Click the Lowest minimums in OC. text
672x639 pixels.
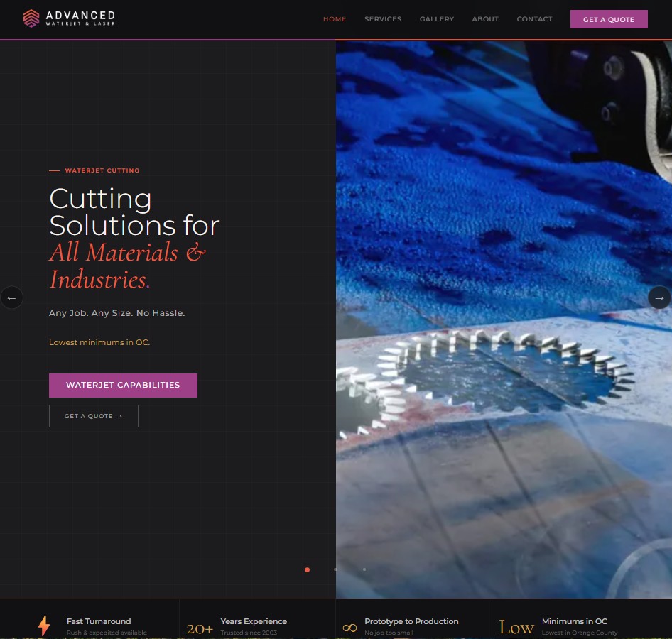99,342
